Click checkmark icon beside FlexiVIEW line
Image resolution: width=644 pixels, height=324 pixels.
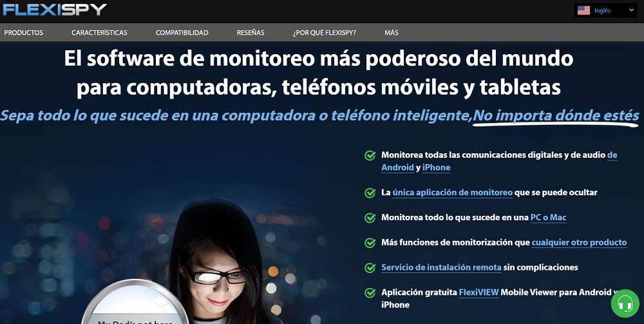pos(370,293)
